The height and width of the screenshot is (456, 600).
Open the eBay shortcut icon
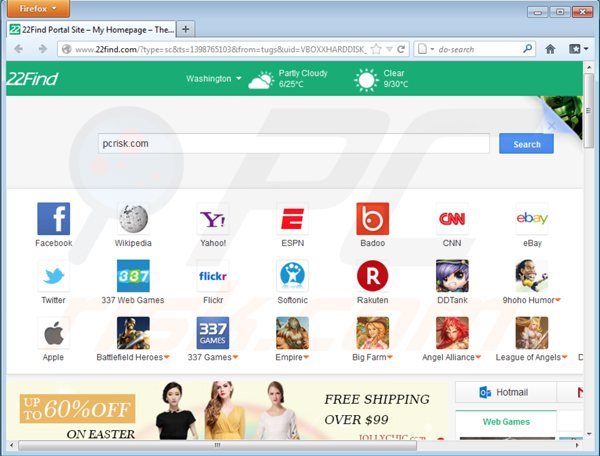[532, 218]
